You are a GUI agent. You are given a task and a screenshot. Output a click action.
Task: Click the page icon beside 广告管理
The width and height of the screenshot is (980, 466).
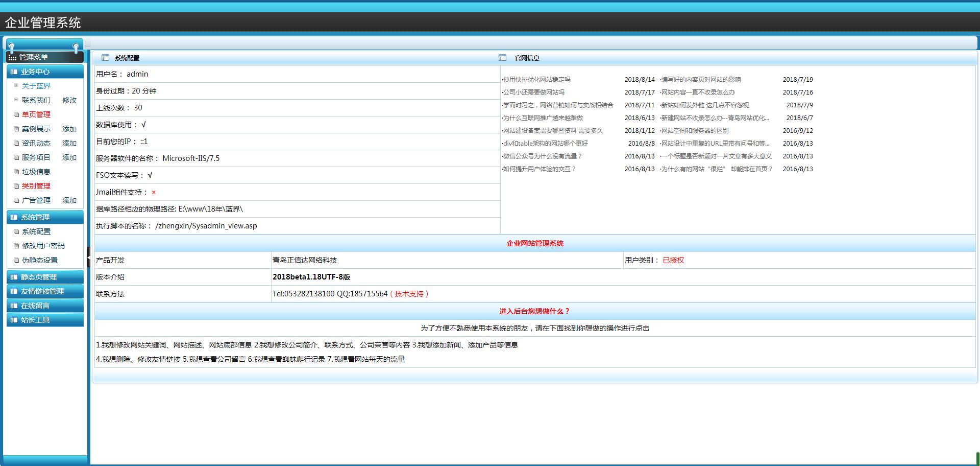[16, 200]
